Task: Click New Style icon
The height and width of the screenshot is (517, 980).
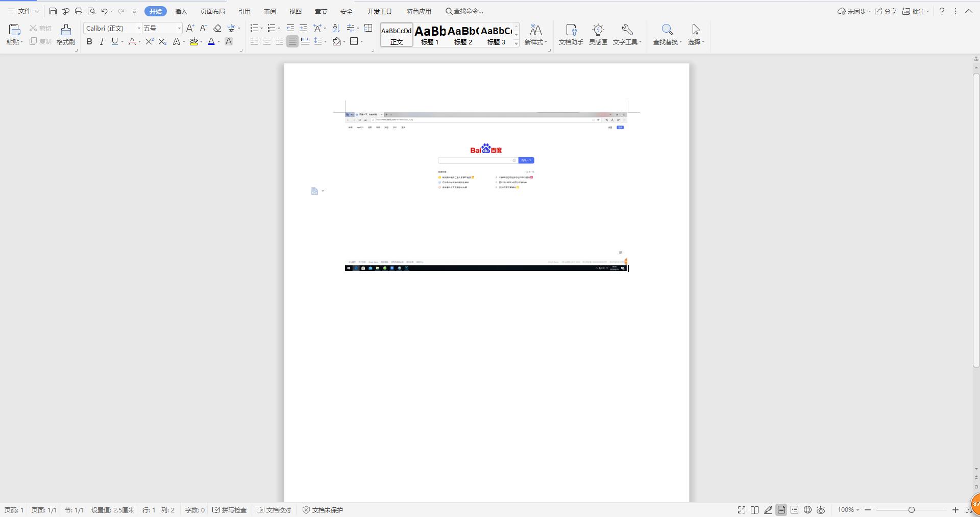Action: [536, 30]
